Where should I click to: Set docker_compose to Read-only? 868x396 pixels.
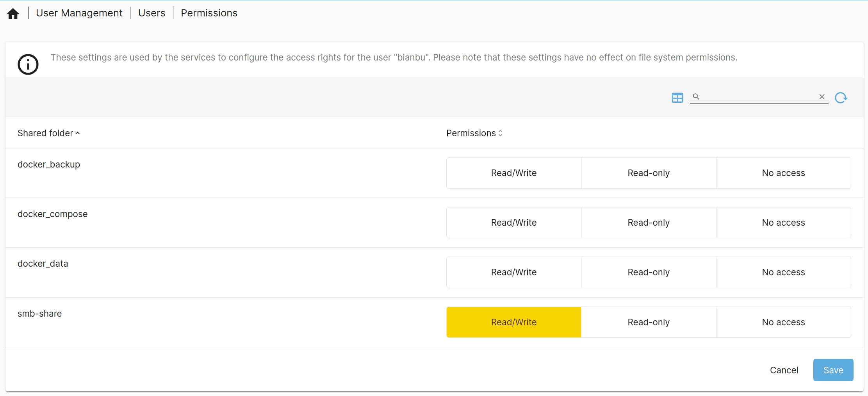coord(648,223)
